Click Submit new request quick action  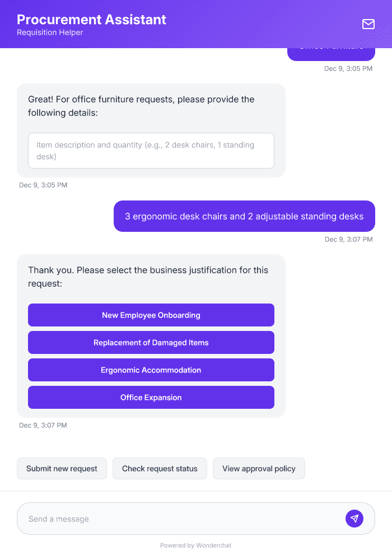(x=62, y=468)
